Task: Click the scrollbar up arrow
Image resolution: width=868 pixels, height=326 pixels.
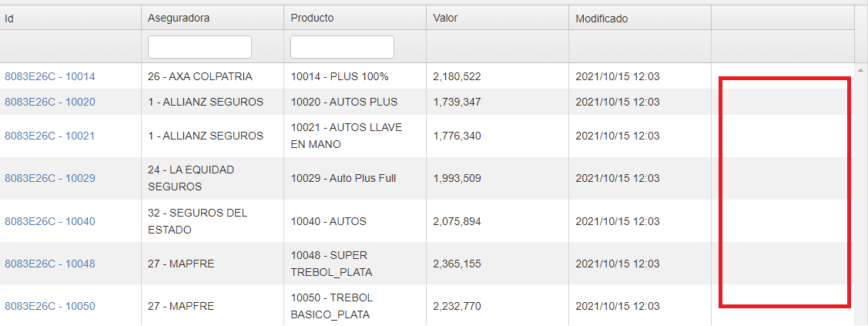Action: (860, 69)
